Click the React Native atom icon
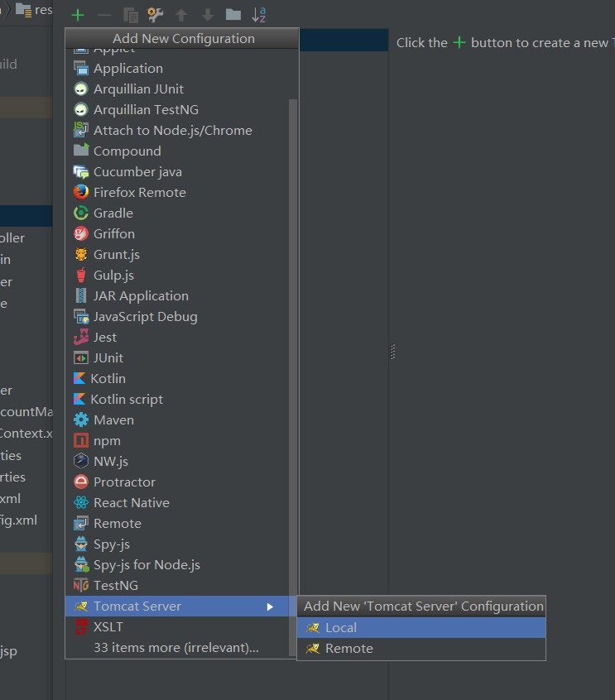 [81, 502]
